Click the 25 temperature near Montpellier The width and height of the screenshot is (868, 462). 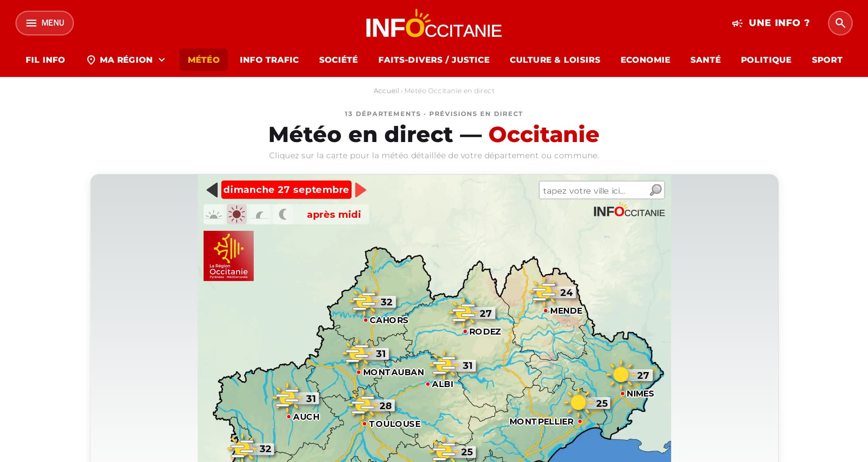(602, 404)
